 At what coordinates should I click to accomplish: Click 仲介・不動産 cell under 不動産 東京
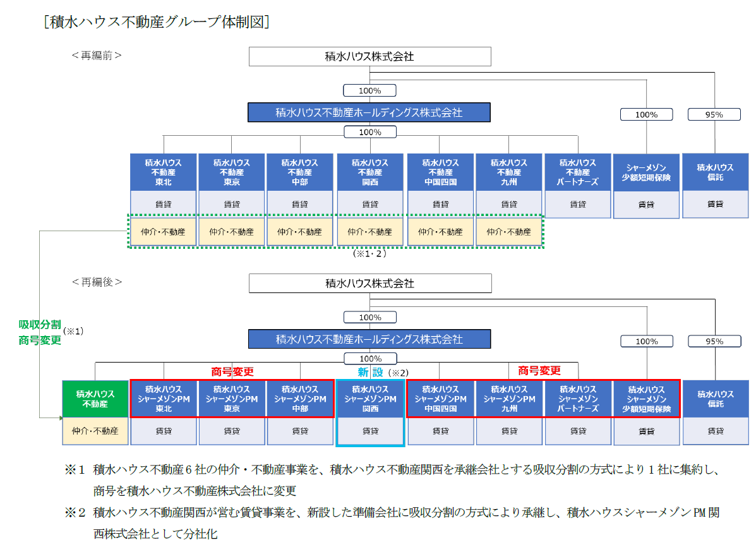[231, 232]
